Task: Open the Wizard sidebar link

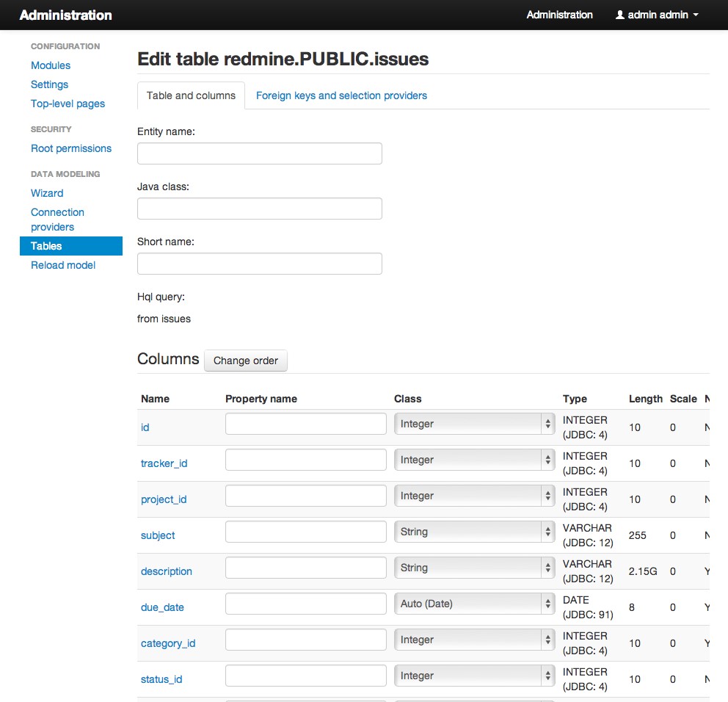Action: 47,193
